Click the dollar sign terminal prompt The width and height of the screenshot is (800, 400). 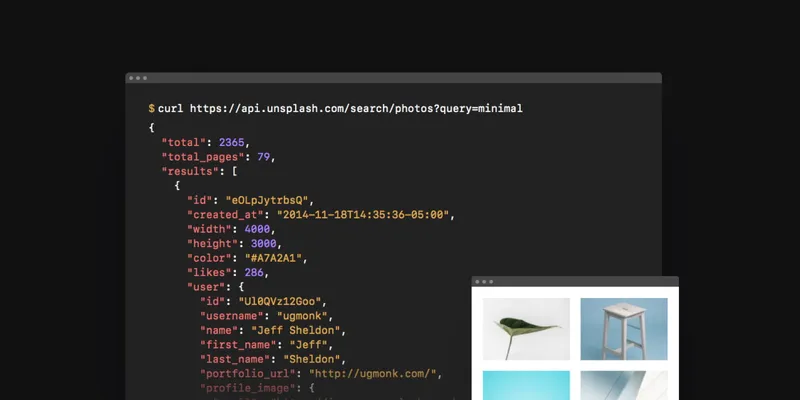pyautogui.click(x=151, y=108)
